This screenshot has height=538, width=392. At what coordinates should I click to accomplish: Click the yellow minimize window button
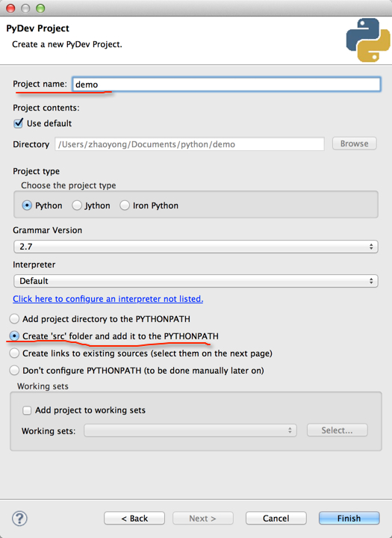coord(25,8)
